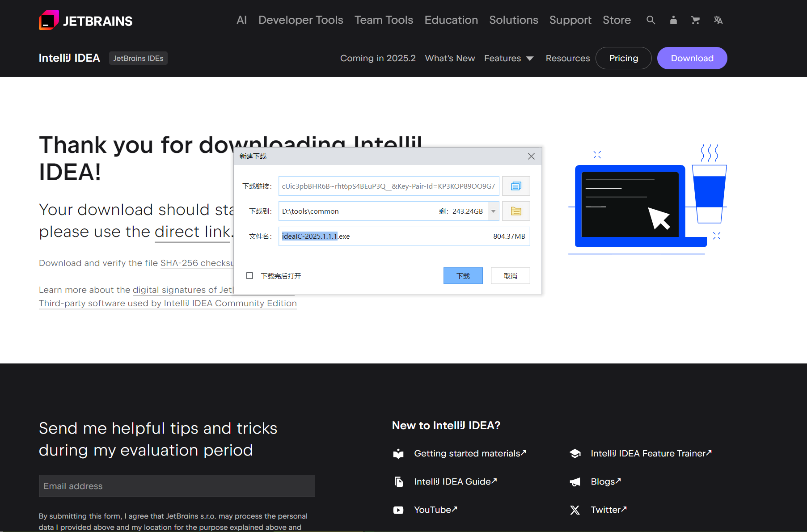Click the cancel button in dialog
The height and width of the screenshot is (532, 807).
click(510, 276)
